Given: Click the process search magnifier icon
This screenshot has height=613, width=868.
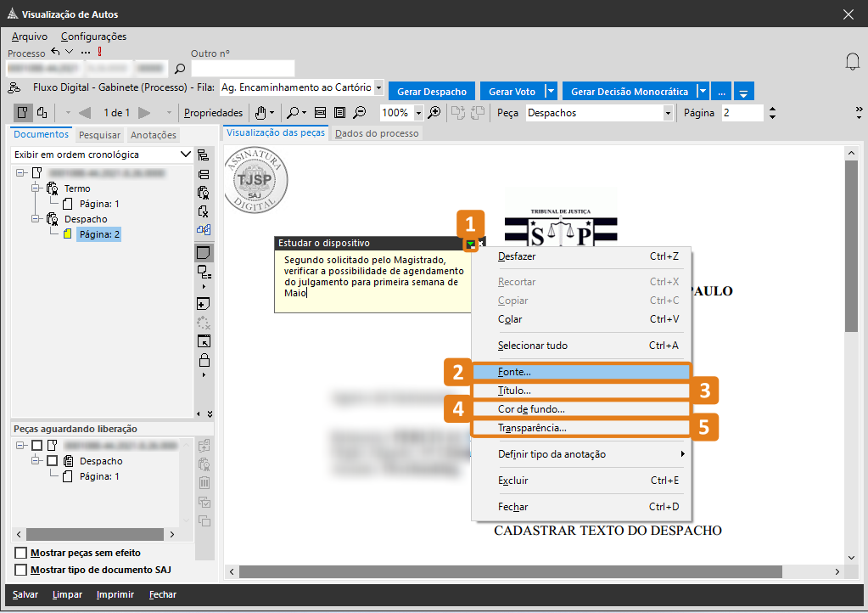Looking at the screenshot, I should pos(180,69).
